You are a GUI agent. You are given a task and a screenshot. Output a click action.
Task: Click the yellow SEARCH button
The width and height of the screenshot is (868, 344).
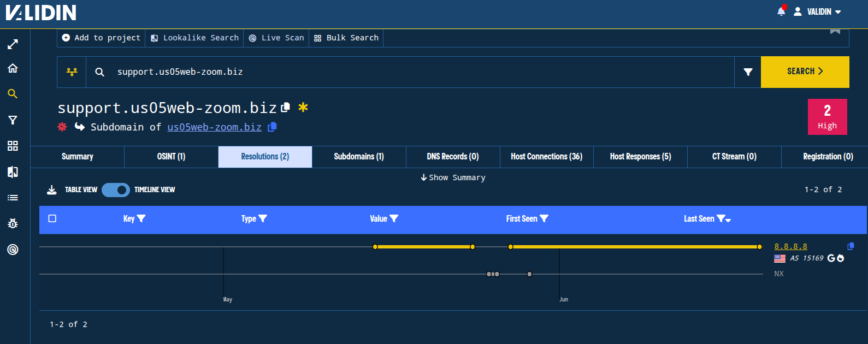(x=805, y=72)
